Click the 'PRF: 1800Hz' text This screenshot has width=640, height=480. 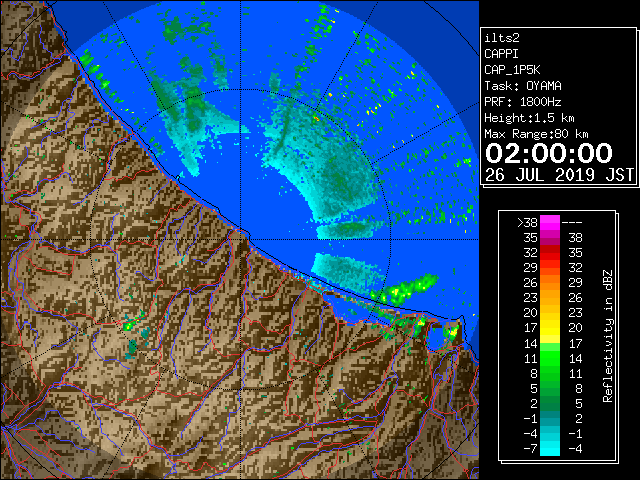pyautogui.click(x=523, y=102)
